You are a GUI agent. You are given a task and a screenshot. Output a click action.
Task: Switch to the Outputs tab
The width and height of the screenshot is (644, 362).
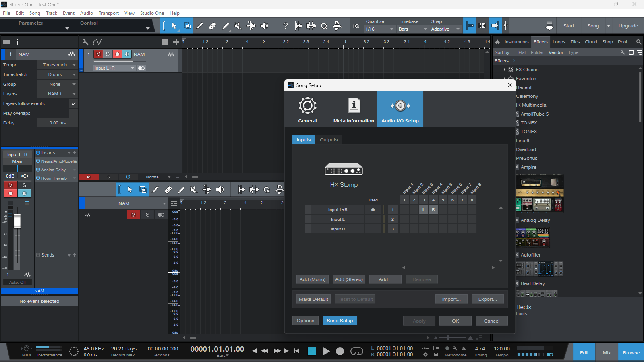329,140
